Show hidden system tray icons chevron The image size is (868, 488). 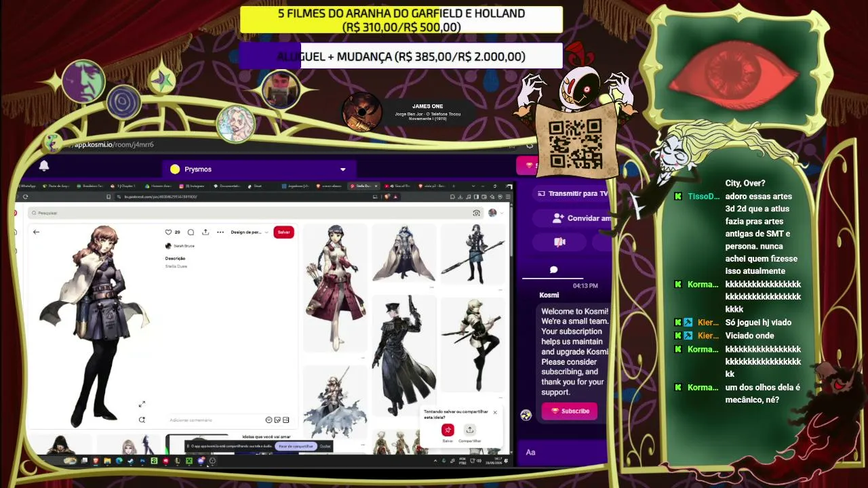coord(435,461)
